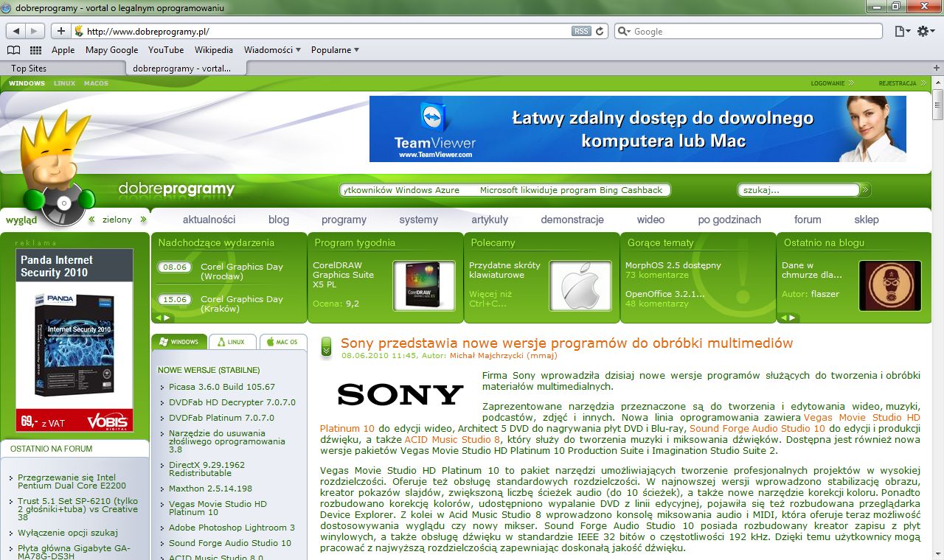
Task: Open the Apple logo thumbnail in Polecamy
Action: pos(580,286)
